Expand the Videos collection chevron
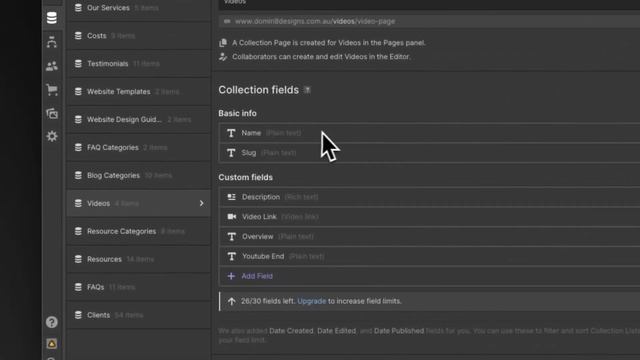Viewport: 640px width, 360px height. [x=202, y=203]
